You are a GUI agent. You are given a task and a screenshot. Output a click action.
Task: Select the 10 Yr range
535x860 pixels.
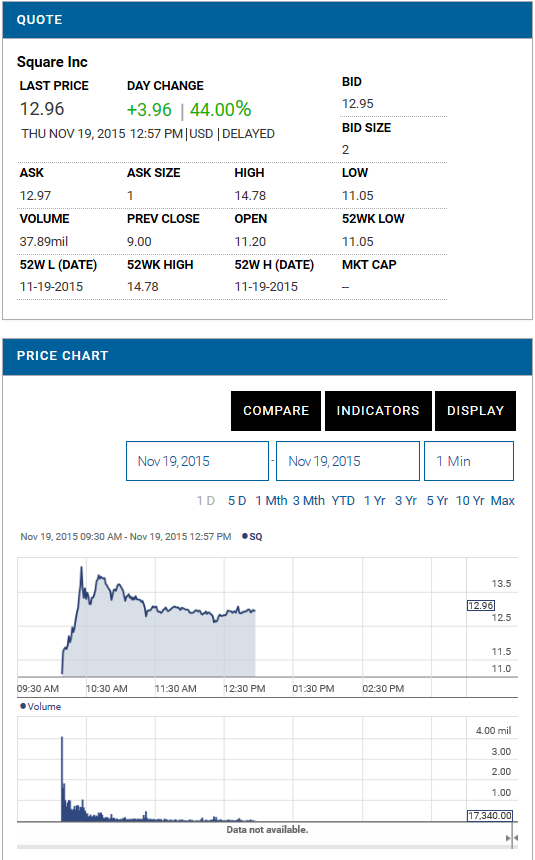(x=470, y=501)
